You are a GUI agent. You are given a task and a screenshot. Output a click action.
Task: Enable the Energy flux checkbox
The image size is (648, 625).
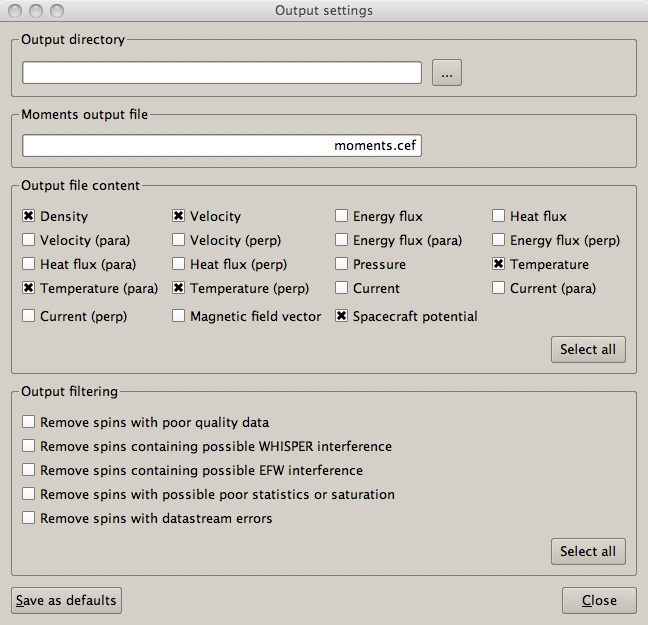(341, 216)
